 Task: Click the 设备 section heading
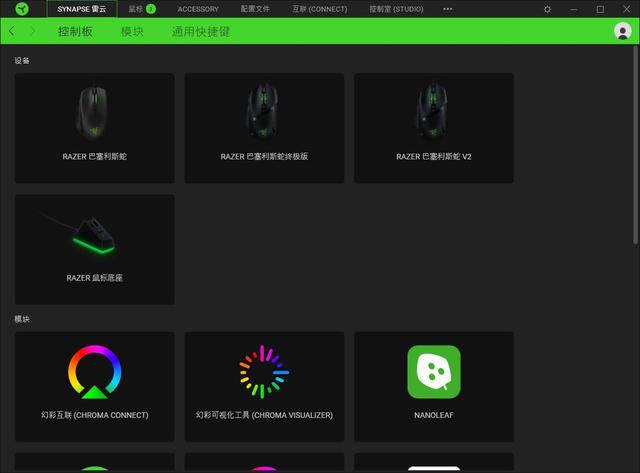(22, 61)
